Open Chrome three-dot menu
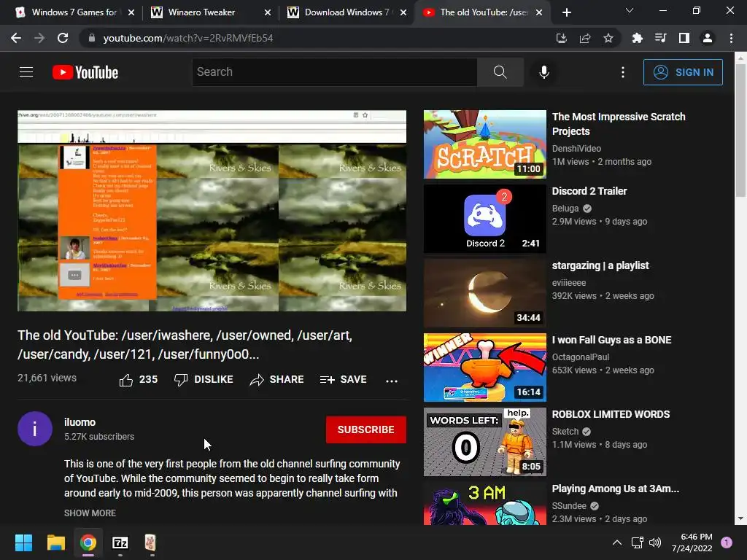 pyautogui.click(x=731, y=38)
